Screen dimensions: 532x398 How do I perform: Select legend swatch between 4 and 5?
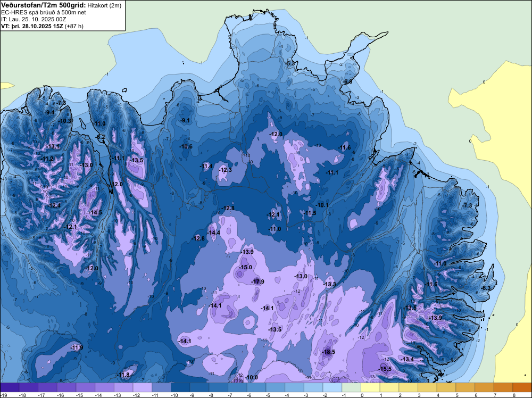[446, 387]
